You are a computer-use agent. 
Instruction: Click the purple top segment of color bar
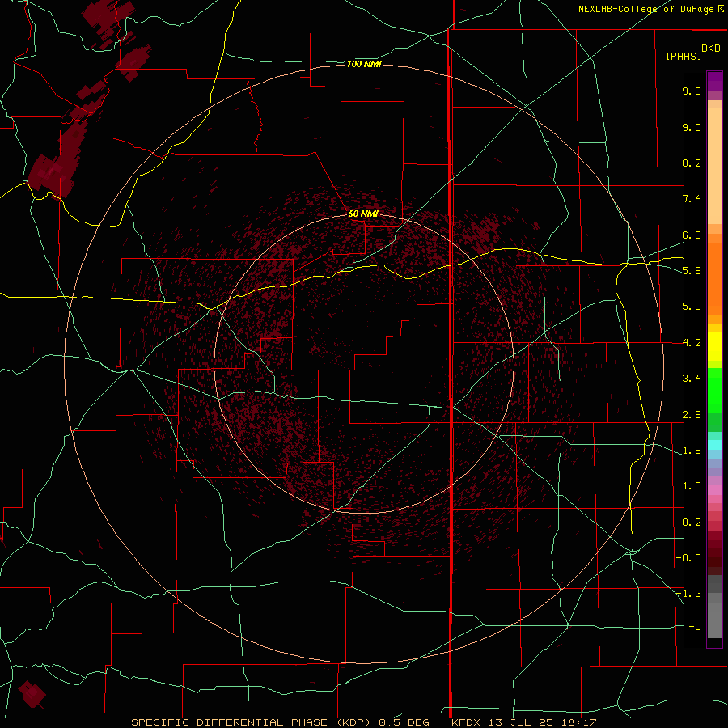pyautogui.click(x=714, y=81)
